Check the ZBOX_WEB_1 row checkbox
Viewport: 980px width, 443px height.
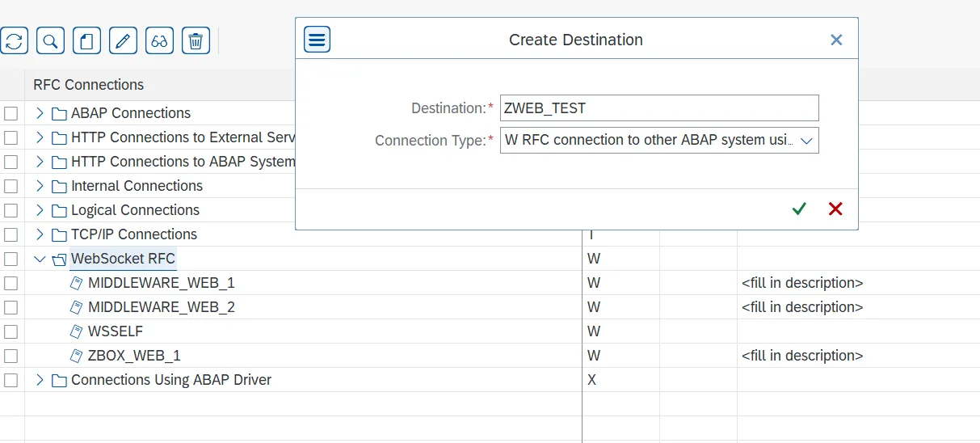[x=11, y=356]
